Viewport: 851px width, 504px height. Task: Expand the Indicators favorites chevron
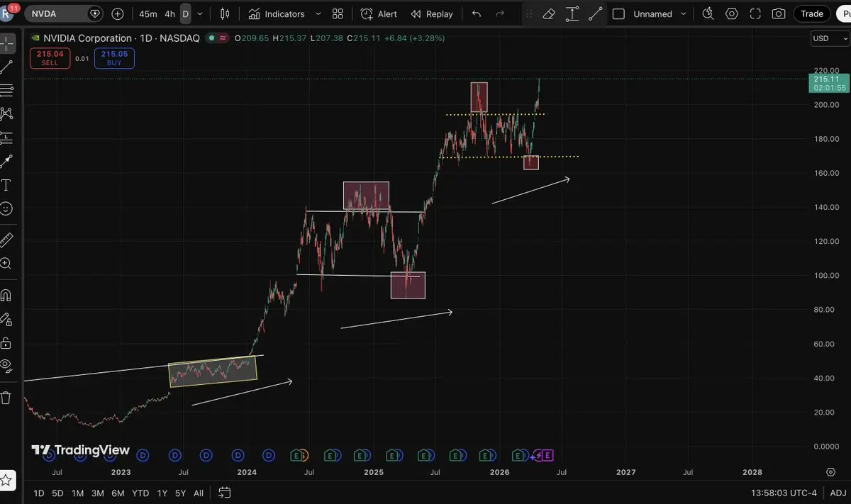pyautogui.click(x=318, y=13)
